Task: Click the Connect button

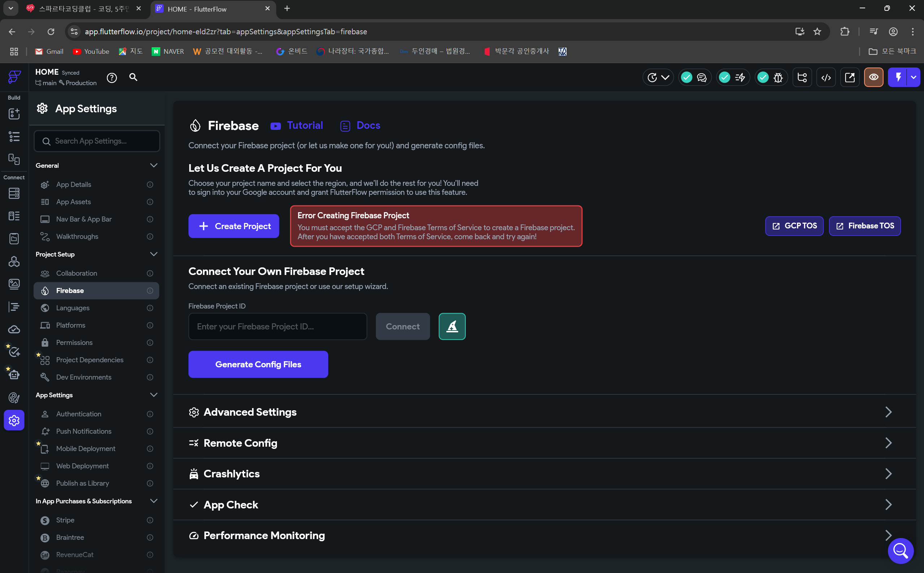Action: click(403, 326)
